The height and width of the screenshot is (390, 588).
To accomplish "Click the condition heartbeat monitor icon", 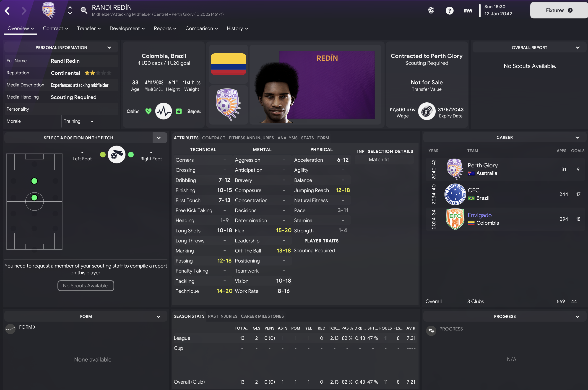I will 163,111.
